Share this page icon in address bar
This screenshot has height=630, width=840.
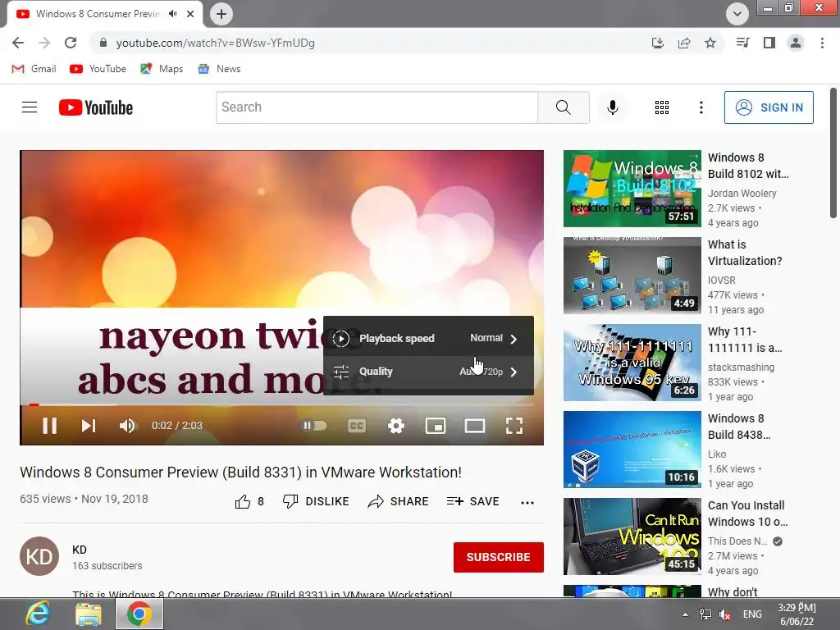click(x=684, y=43)
